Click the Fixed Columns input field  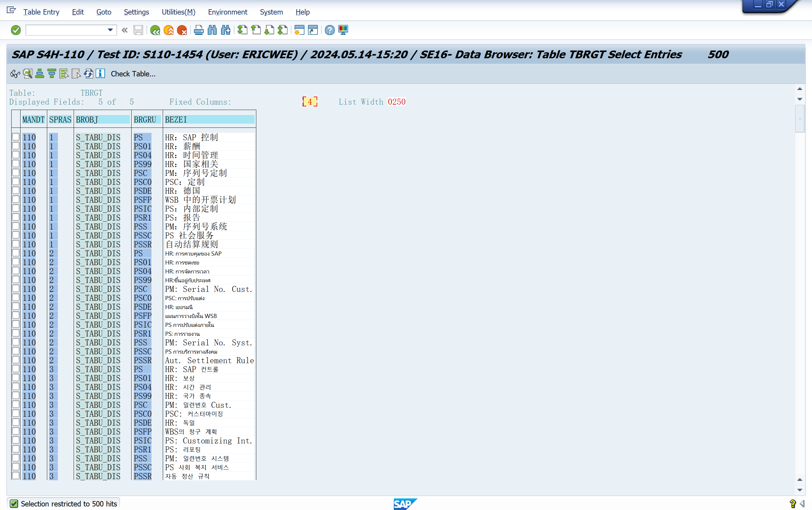tap(310, 102)
